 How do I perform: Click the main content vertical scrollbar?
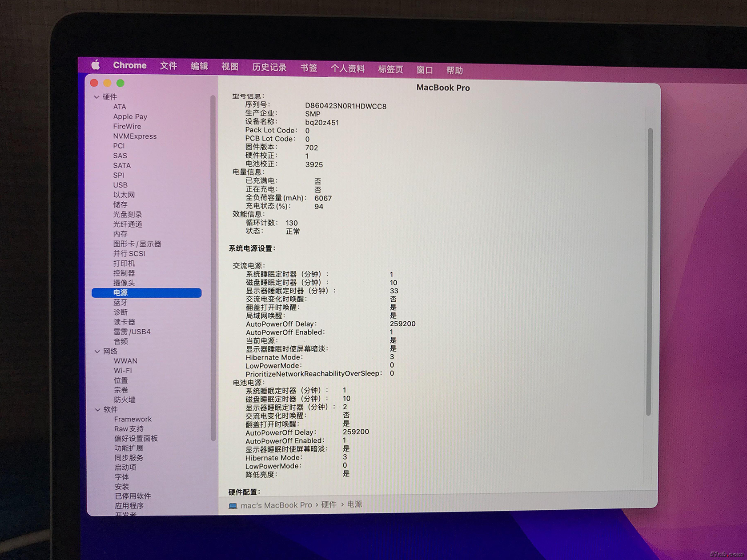[649, 272]
